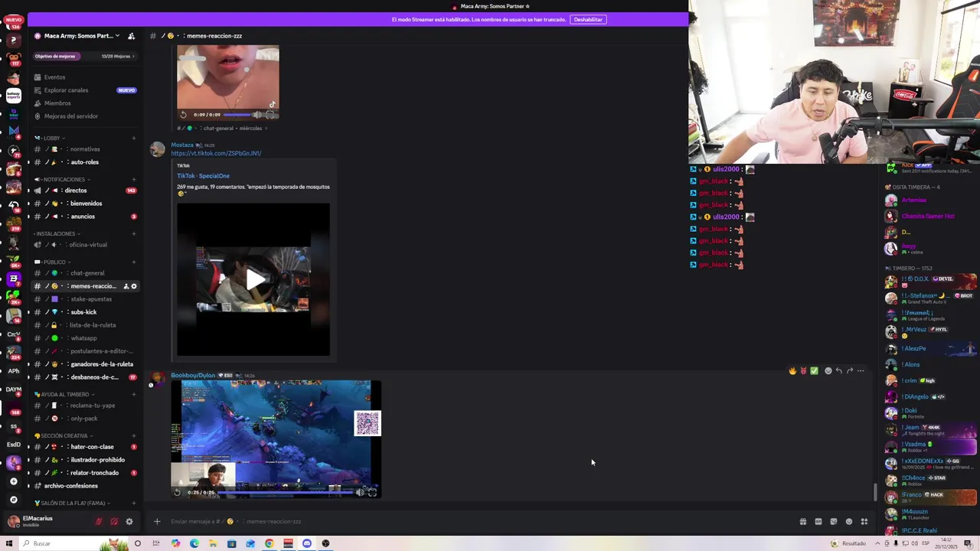Screen dimensions: 980x551
Task: Seek progress bar on top 0:09 video
Action: (x=237, y=114)
